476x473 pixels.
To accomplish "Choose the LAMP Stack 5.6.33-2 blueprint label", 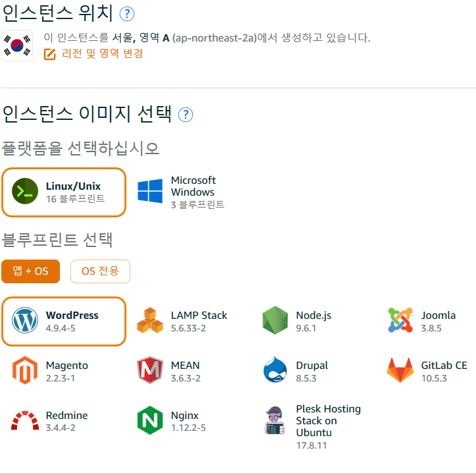I will [x=199, y=321].
